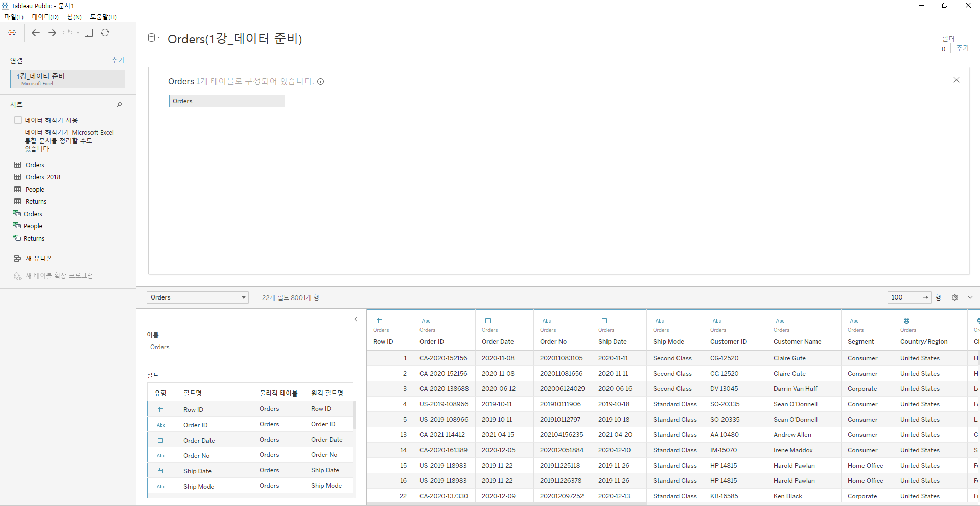Click the Ship Mode column header
980x506 pixels.
pos(668,342)
